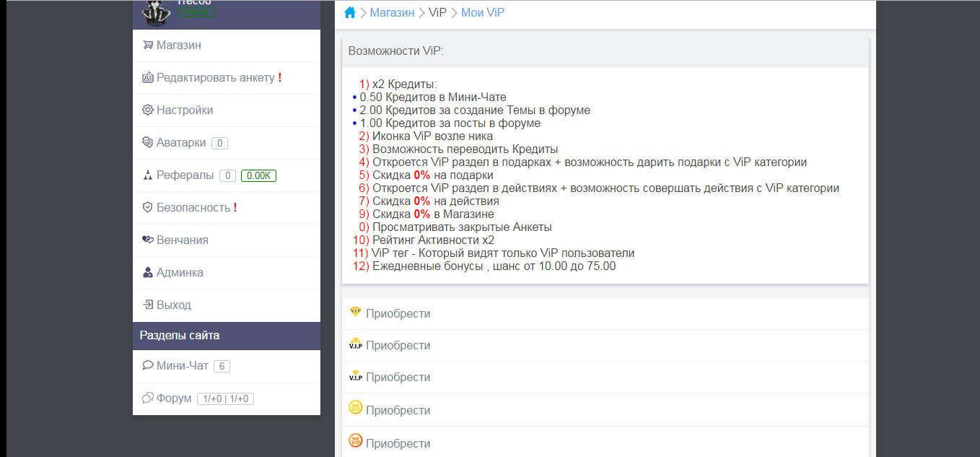Image resolution: width=980 pixels, height=457 pixels.
Task: Open Форум in the site sections
Action: 174,398
